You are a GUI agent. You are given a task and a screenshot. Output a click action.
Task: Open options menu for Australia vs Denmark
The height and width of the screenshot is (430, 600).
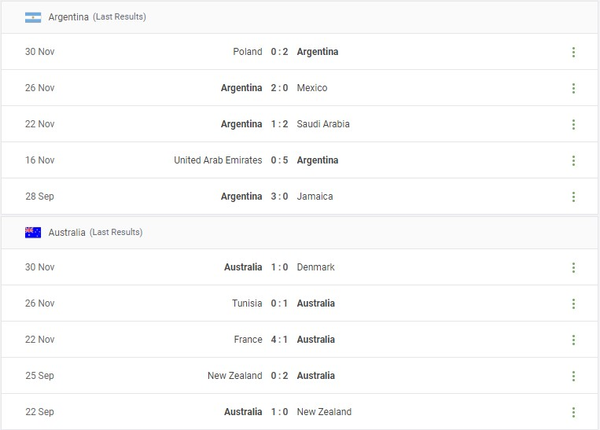573,267
